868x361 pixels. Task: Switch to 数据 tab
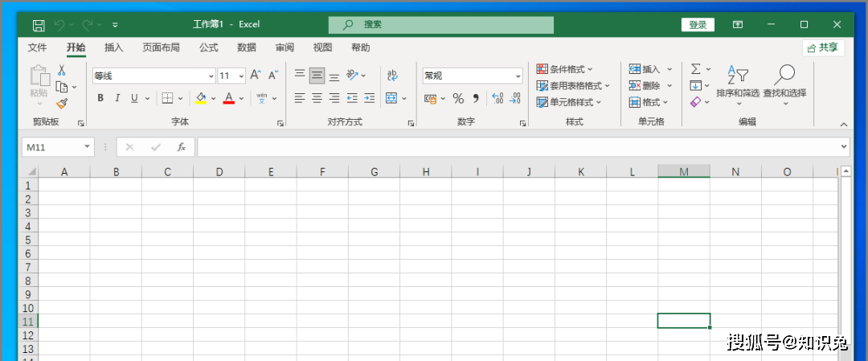[x=247, y=47]
